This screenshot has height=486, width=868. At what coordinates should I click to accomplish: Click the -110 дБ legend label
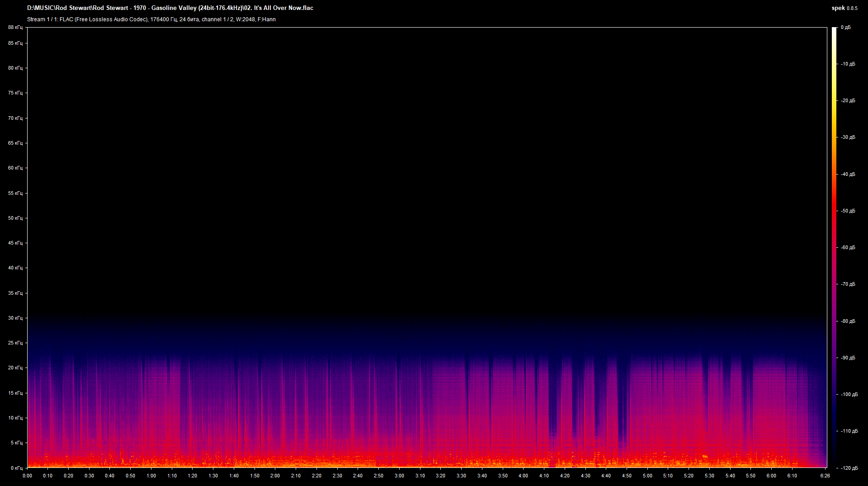[x=849, y=431]
